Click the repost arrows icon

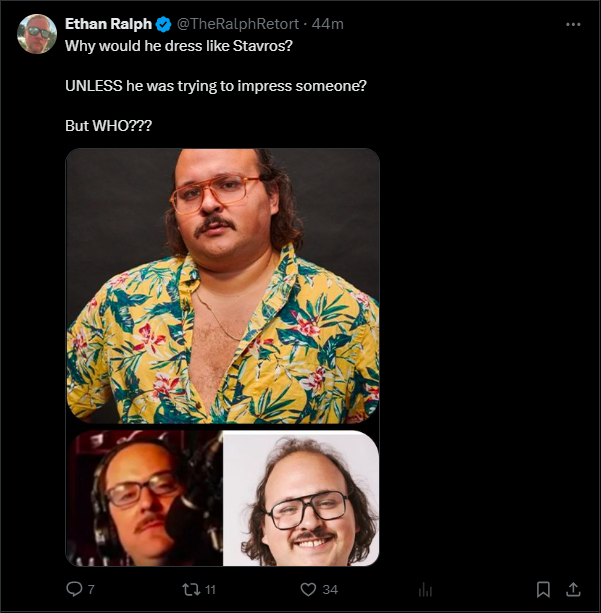pyautogui.click(x=188, y=589)
